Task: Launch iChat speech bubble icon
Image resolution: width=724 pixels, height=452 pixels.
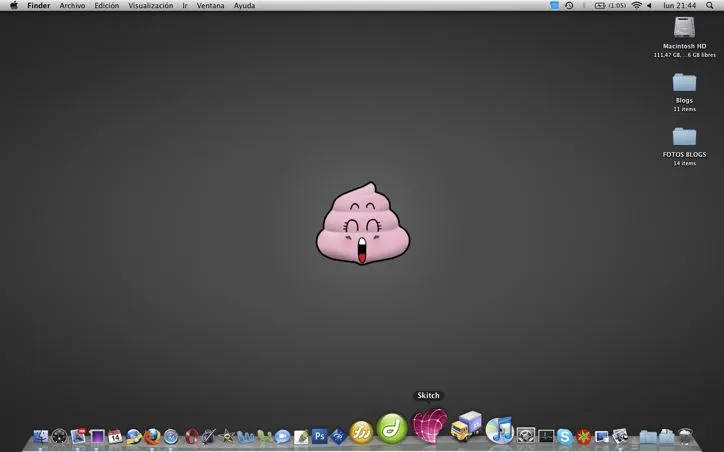Action: pyautogui.click(x=283, y=436)
